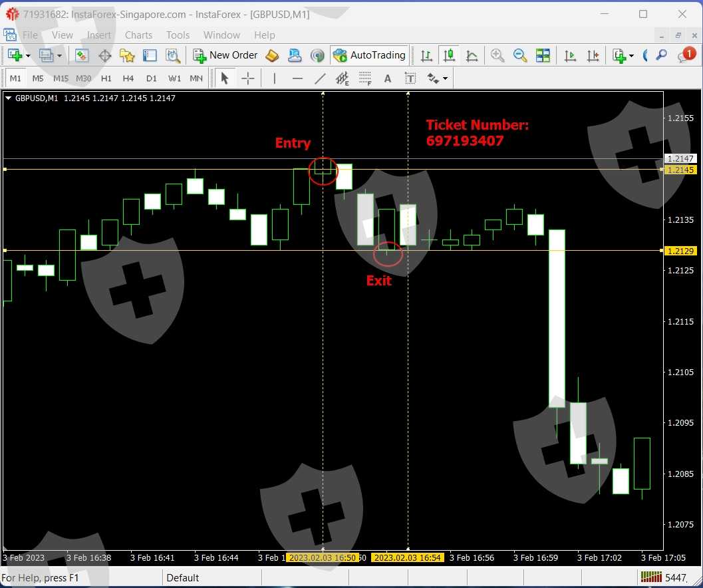Screen dimensions: 703x588
Task: Open the Market Watch window icon
Action: pyautogui.click(x=82, y=56)
